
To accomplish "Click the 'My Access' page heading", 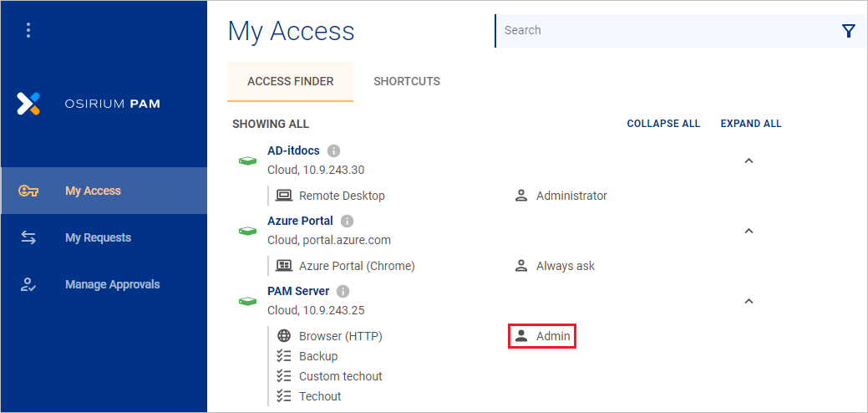I will point(292,31).
